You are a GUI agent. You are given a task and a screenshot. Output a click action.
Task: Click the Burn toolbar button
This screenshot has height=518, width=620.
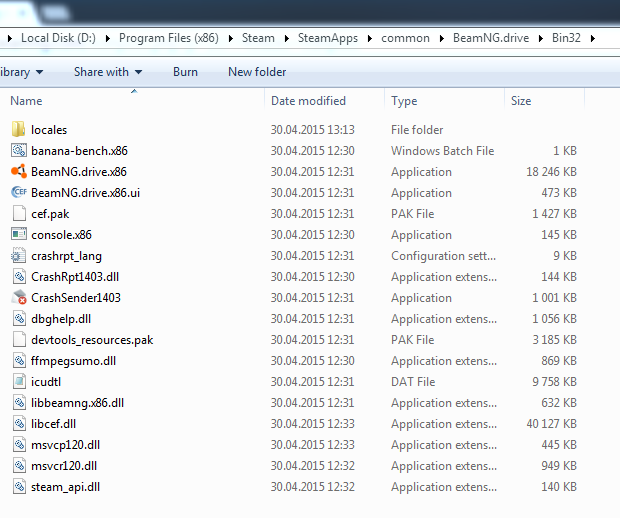[x=185, y=72]
